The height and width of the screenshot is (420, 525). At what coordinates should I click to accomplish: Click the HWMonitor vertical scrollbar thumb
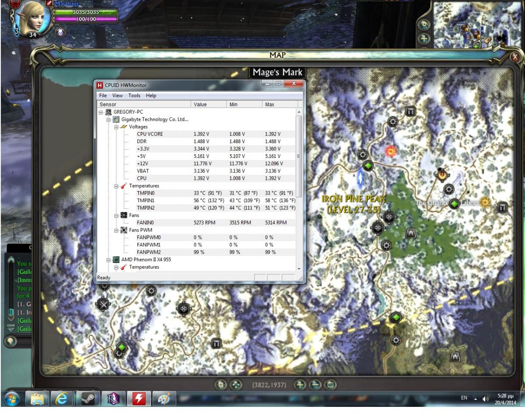point(299,157)
